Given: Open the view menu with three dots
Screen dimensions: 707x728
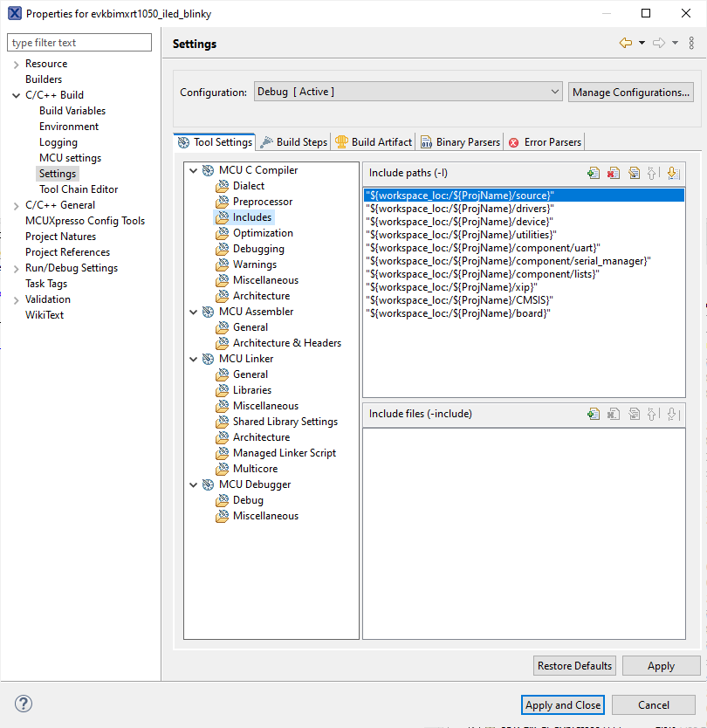Looking at the screenshot, I should click(691, 43).
